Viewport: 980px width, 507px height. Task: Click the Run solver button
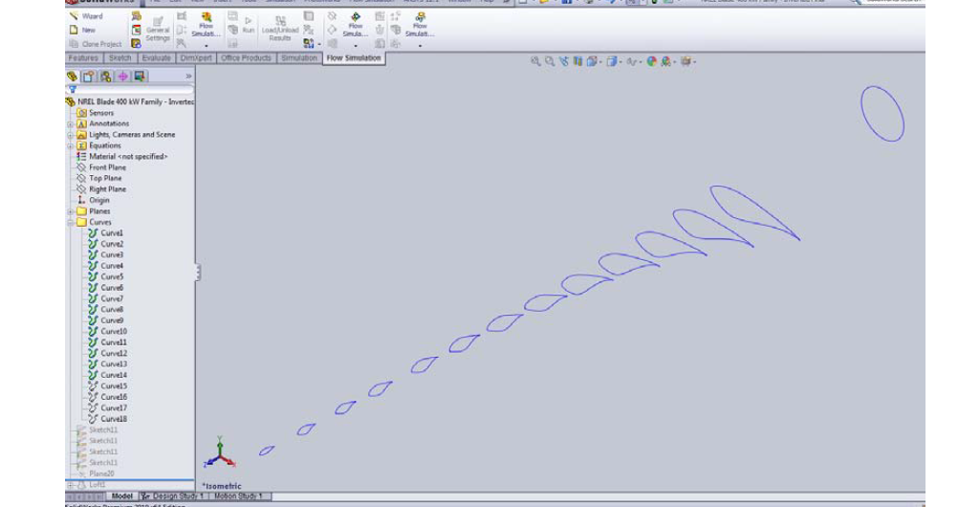[249, 25]
